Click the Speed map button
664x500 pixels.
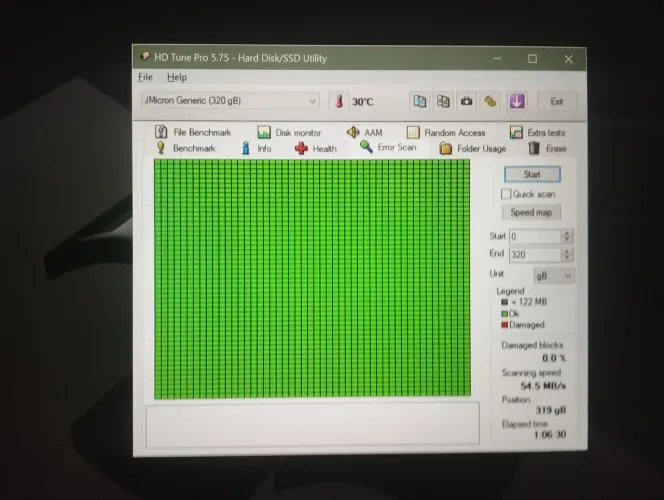(x=531, y=212)
